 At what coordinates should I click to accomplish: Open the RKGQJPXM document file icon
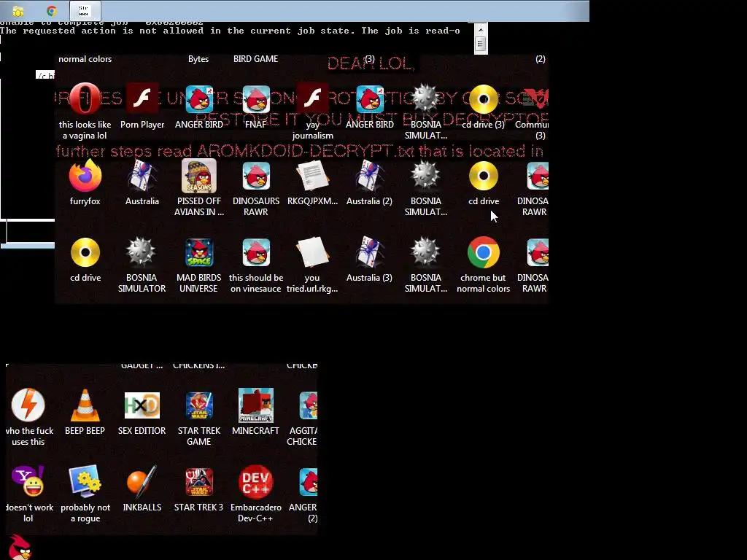312,175
